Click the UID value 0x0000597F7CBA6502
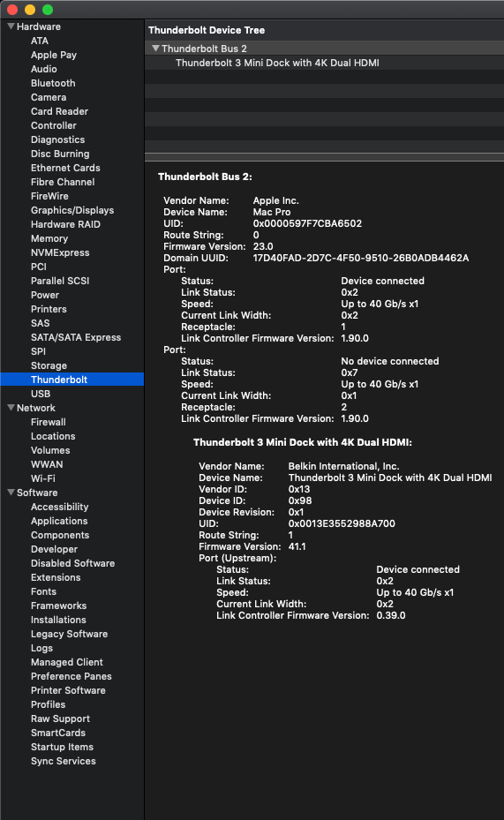This screenshot has height=820, width=504. click(x=307, y=223)
